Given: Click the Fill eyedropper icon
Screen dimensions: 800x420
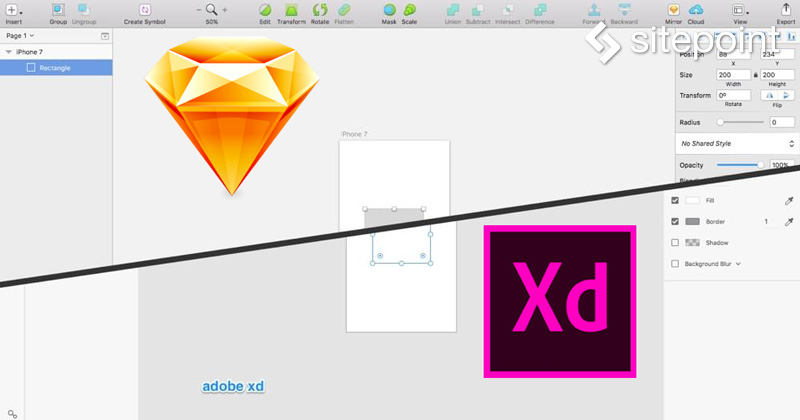Looking at the screenshot, I should click(789, 201).
